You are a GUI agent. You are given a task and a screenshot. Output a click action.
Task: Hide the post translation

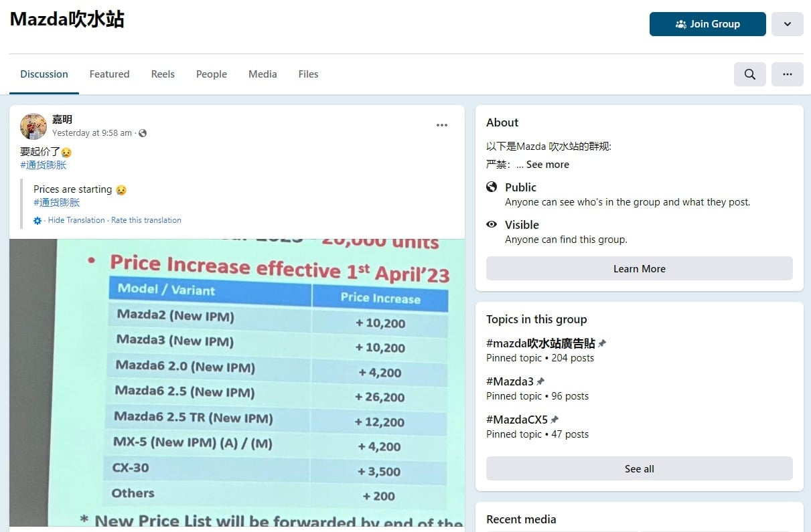(x=76, y=220)
